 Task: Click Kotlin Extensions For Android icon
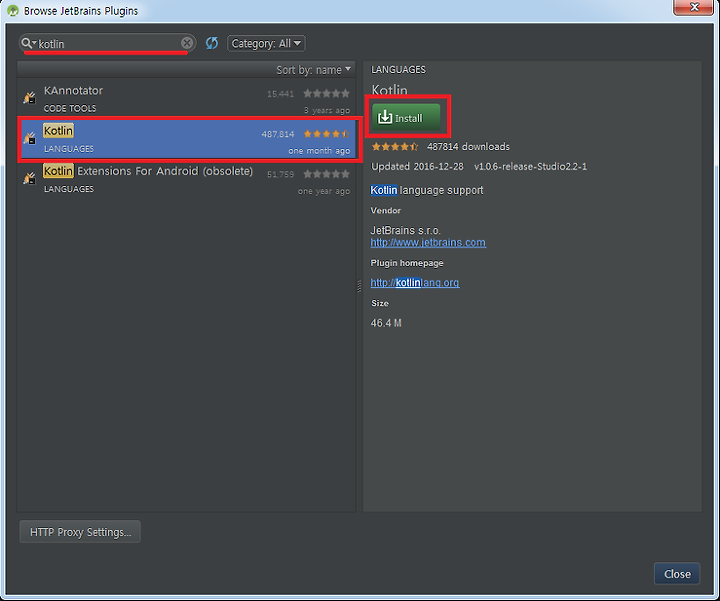pos(29,178)
